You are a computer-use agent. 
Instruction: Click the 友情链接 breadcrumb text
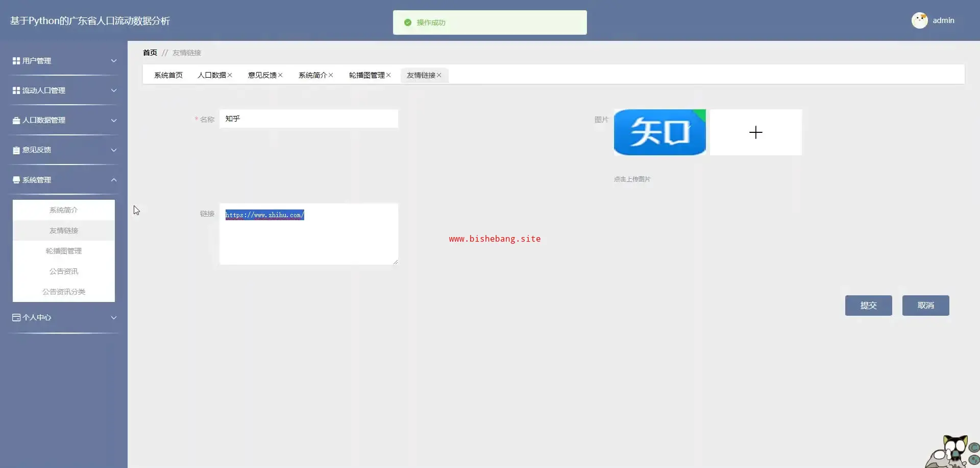(x=187, y=53)
